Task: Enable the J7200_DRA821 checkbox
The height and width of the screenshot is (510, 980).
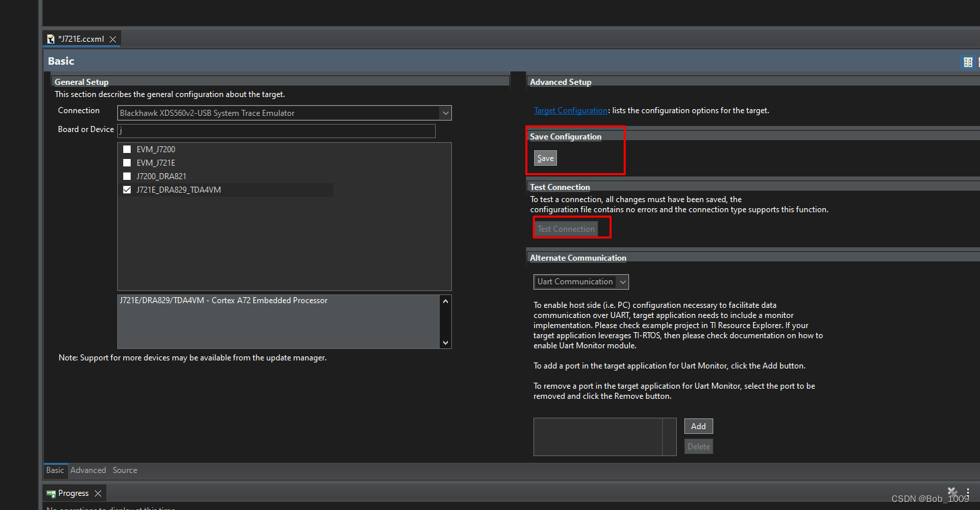Action: pyautogui.click(x=127, y=177)
